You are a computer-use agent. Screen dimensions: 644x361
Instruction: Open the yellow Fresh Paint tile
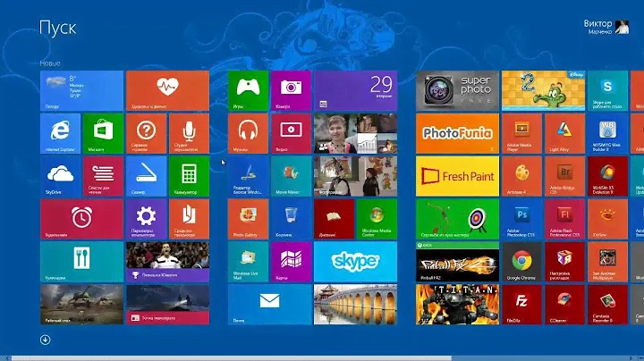tap(457, 175)
